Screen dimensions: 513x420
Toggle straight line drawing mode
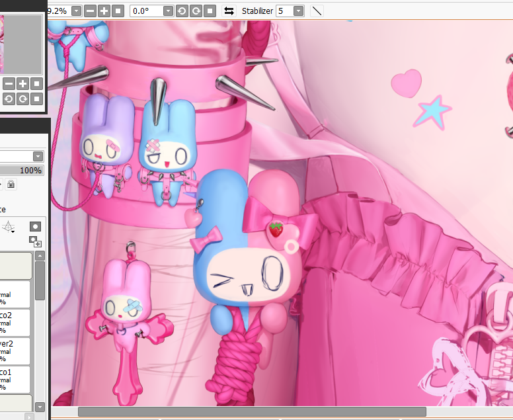pyautogui.click(x=317, y=11)
